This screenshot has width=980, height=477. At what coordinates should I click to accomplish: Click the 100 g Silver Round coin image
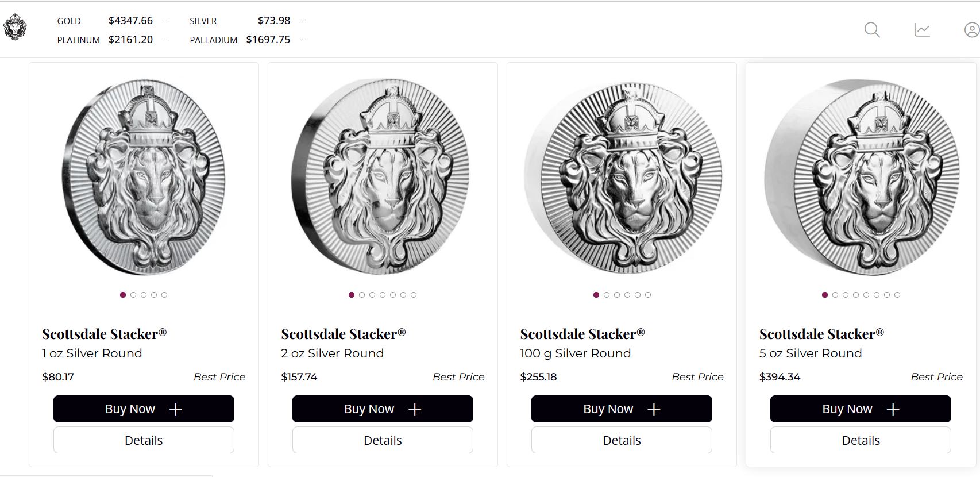tap(622, 177)
